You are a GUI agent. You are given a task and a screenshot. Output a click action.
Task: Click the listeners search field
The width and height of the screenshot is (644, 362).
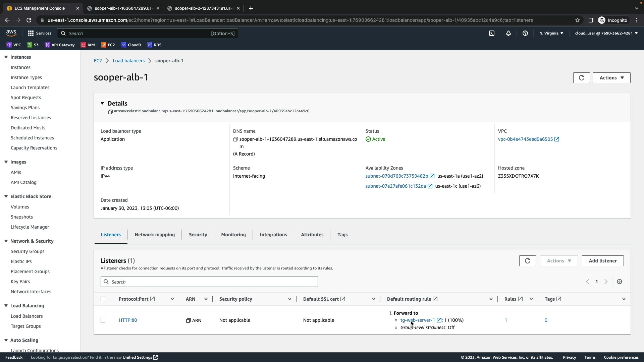coord(209,282)
